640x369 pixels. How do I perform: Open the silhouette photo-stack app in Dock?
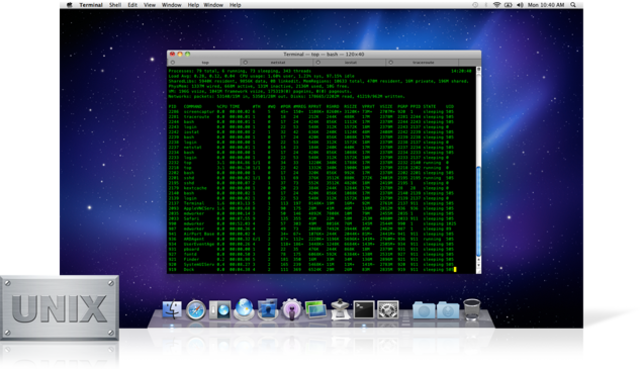pyautogui.click(x=267, y=309)
